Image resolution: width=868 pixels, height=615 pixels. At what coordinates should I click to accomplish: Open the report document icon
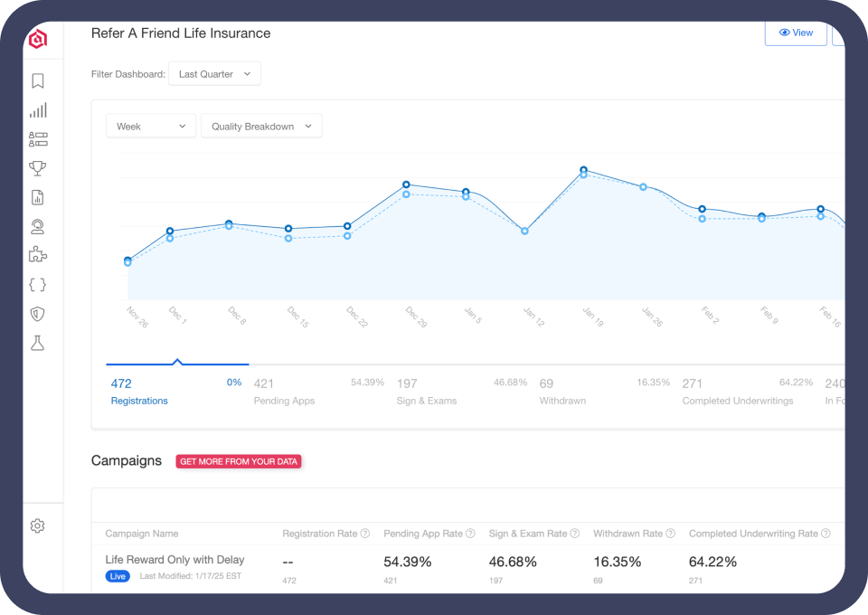point(38,198)
